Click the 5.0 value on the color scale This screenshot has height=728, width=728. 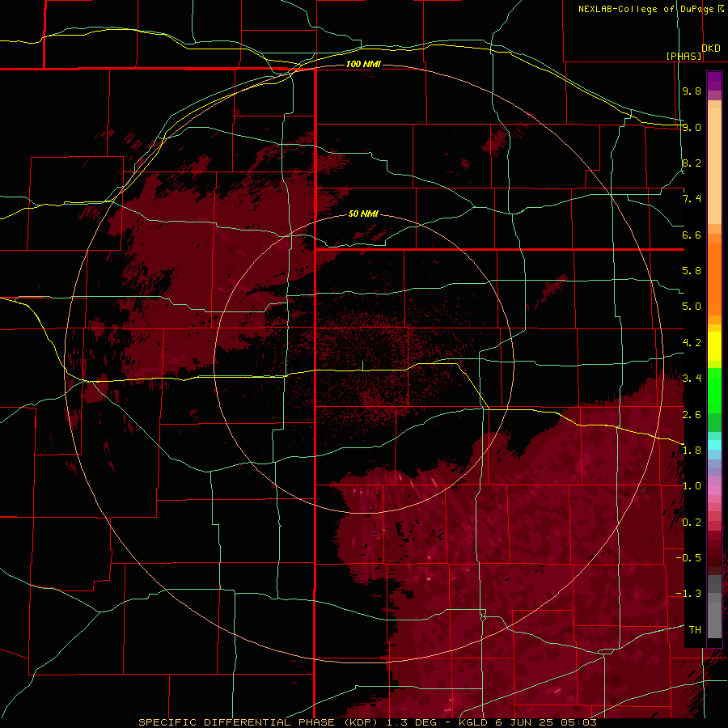692,307
